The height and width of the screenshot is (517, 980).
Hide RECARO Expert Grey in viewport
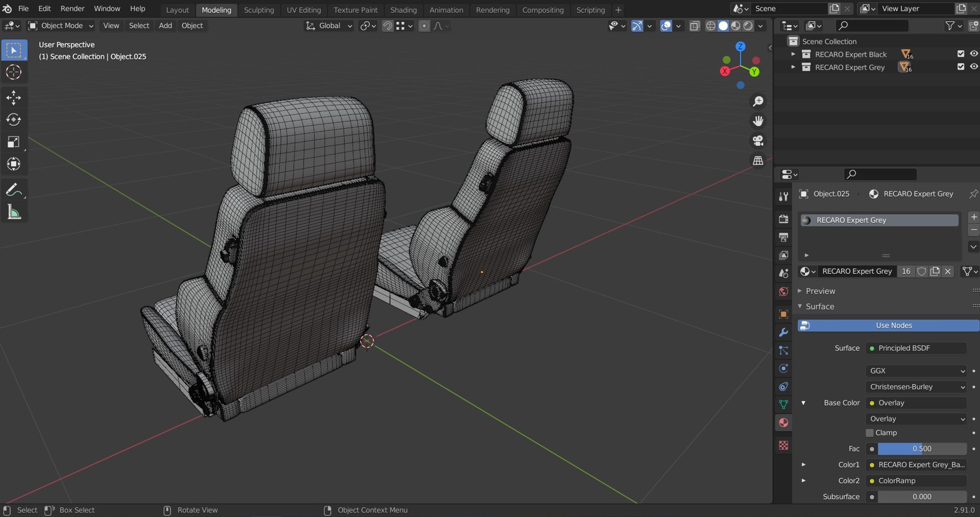click(974, 66)
